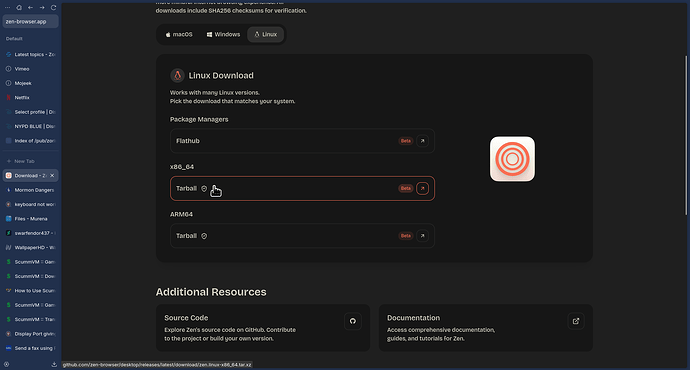
Task: Open the Documentation resource card
Action: click(485, 328)
